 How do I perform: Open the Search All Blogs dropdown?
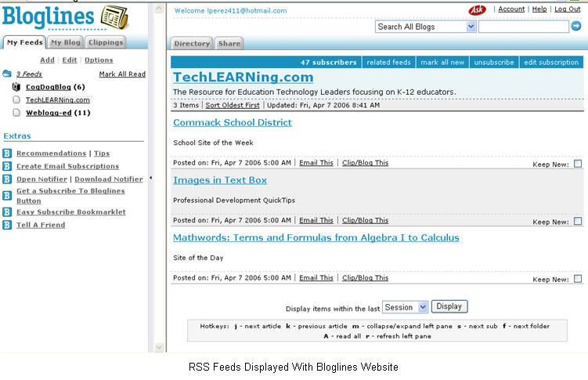point(426,27)
